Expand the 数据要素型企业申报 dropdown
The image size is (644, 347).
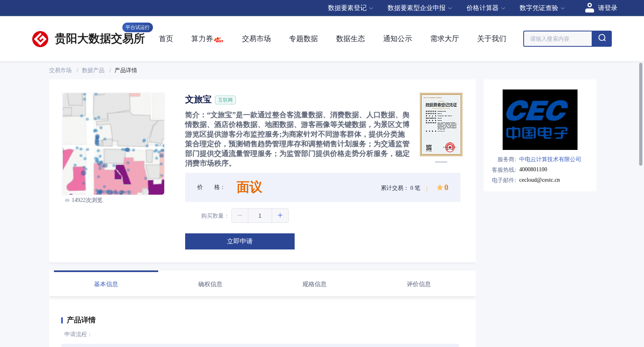click(x=420, y=8)
